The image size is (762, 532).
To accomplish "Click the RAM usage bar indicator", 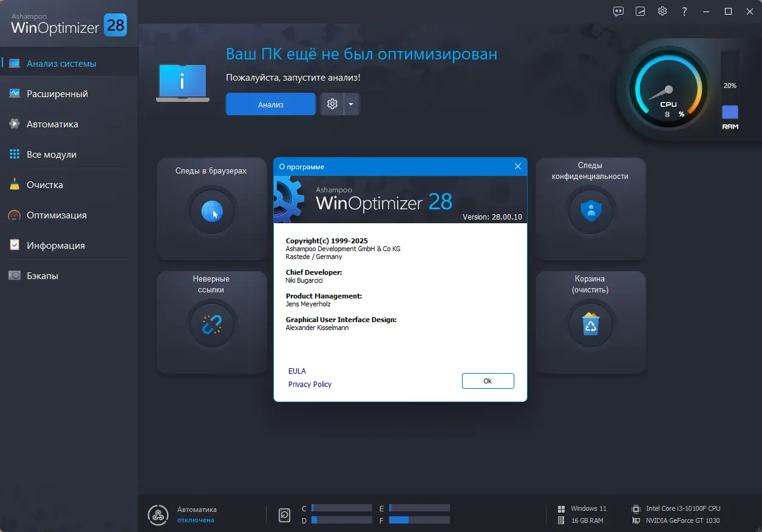I will tap(730, 85).
